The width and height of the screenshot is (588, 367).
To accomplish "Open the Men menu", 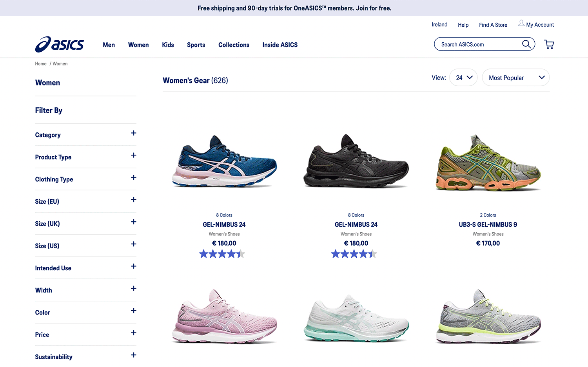I will [109, 45].
